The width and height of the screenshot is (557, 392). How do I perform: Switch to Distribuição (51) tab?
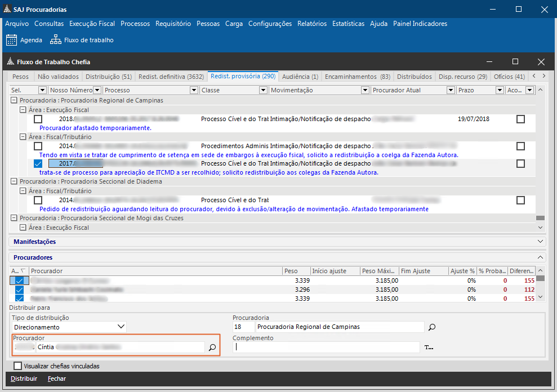[x=109, y=77]
